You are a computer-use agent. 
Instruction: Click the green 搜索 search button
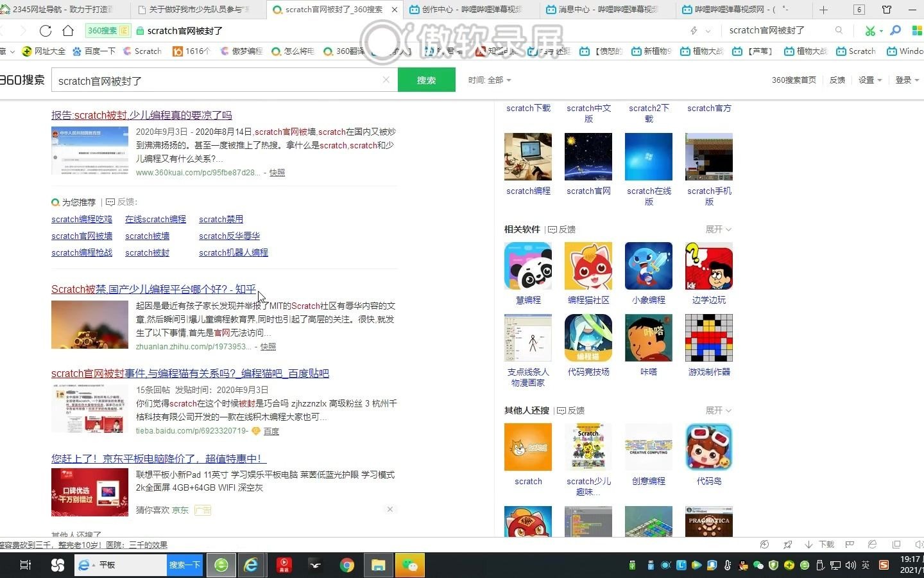425,80
